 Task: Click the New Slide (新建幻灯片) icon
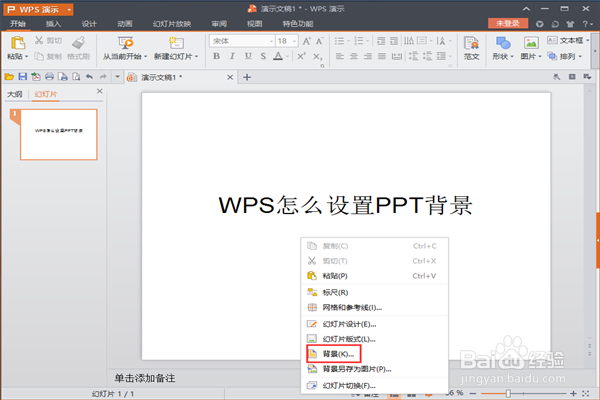click(x=176, y=43)
